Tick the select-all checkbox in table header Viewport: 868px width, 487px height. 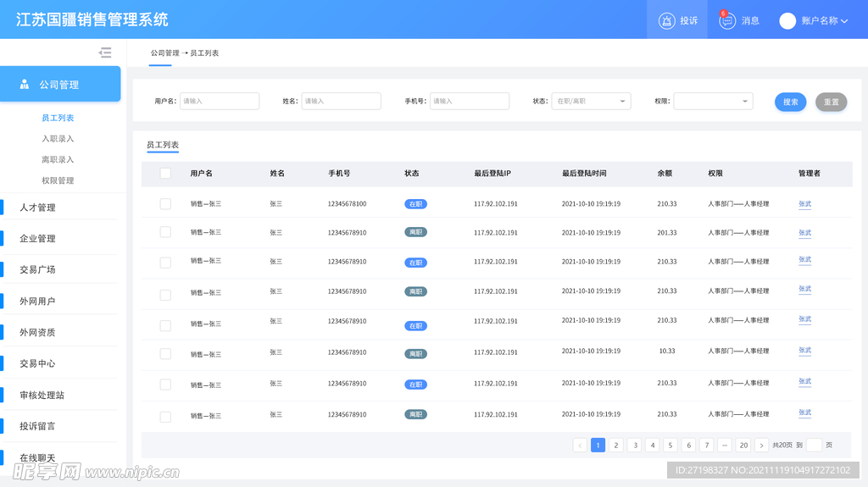pos(165,174)
